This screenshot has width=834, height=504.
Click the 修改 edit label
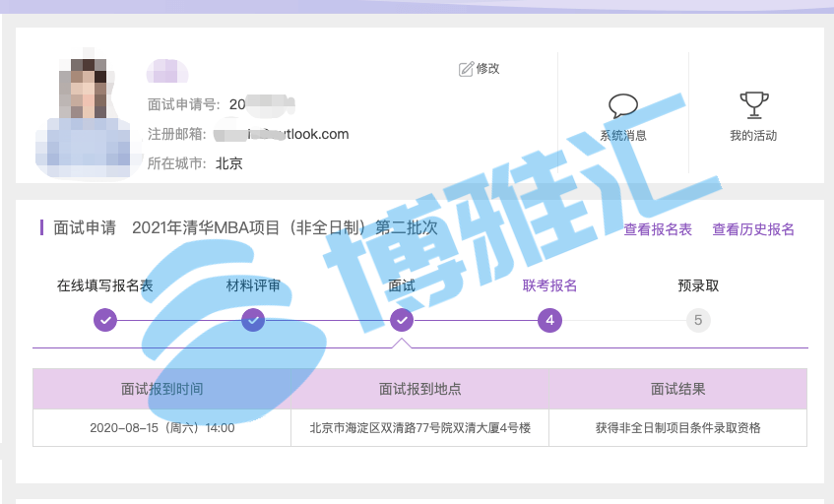(487, 69)
